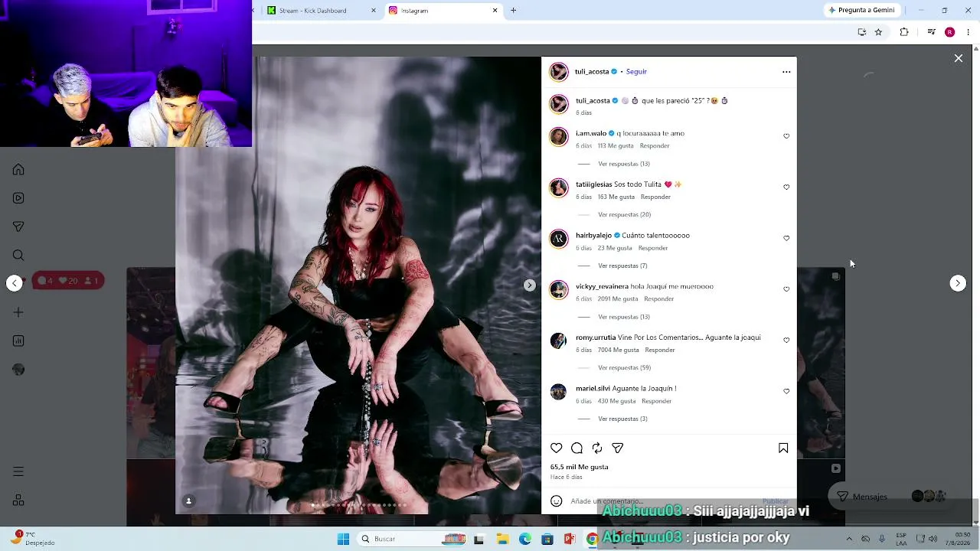Like the comment by tatiiglesias
Screen dimensions: 980x551
point(786,187)
